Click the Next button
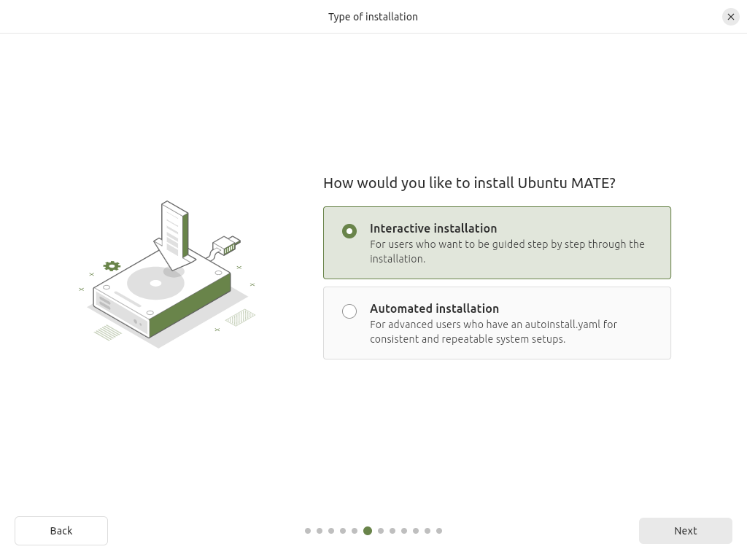The width and height of the screenshot is (747, 560). pos(685,531)
